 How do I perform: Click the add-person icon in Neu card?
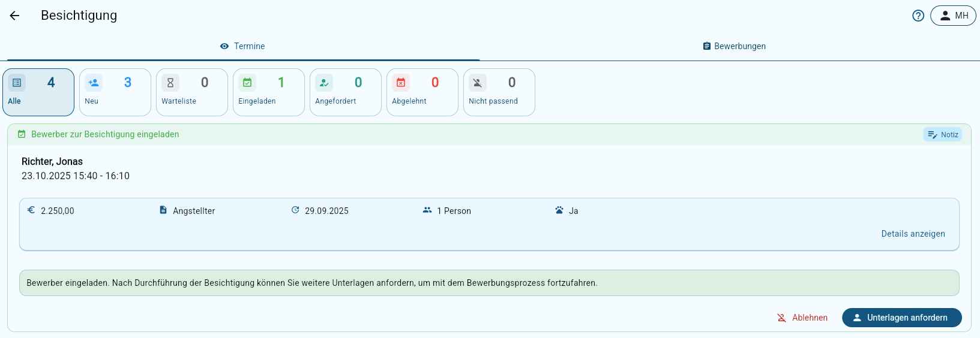coord(94,83)
